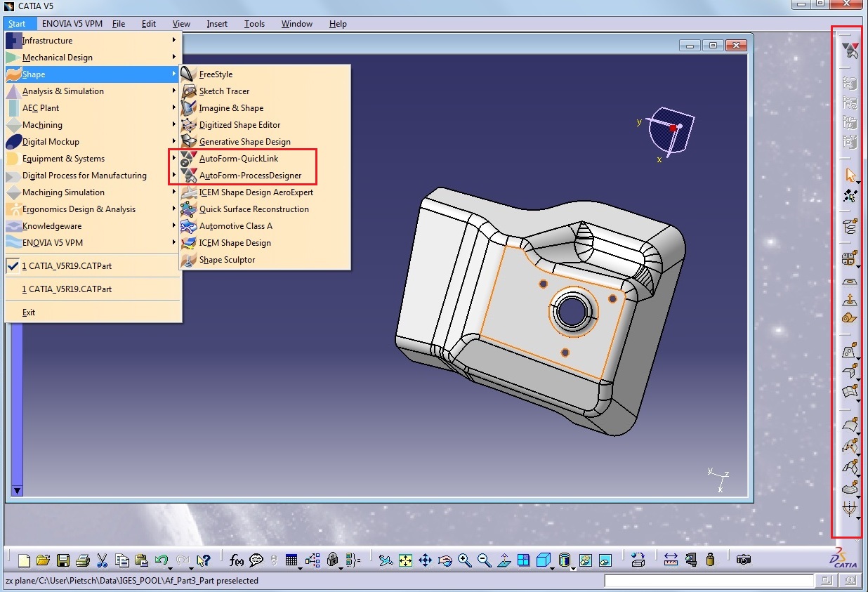Select the Pan tool icon

pos(425,560)
